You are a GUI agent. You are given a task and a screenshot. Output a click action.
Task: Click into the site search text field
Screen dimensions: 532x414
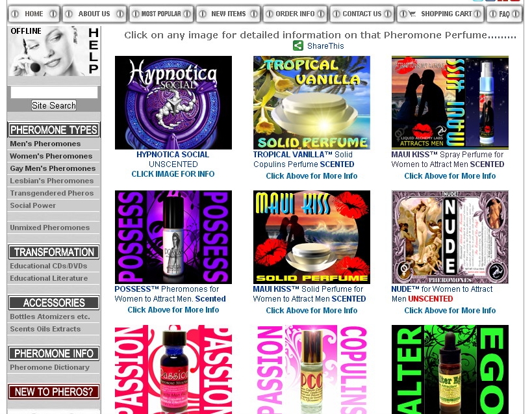click(x=54, y=92)
